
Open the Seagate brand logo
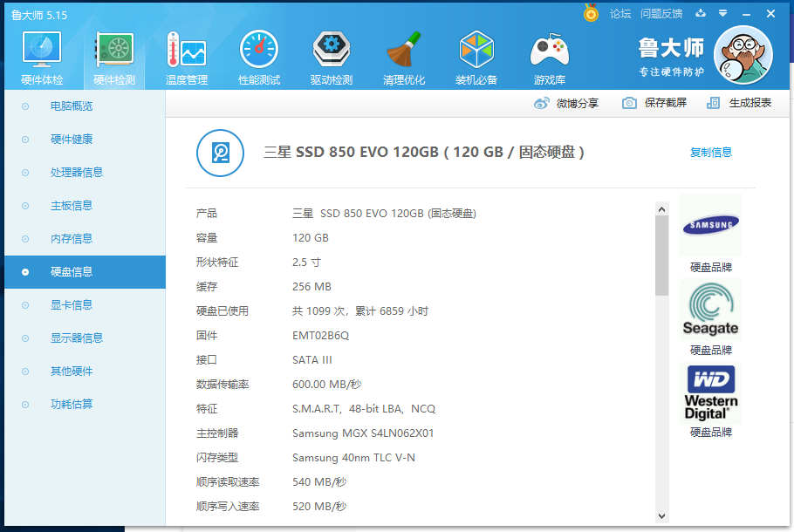click(x=711, y=310)
